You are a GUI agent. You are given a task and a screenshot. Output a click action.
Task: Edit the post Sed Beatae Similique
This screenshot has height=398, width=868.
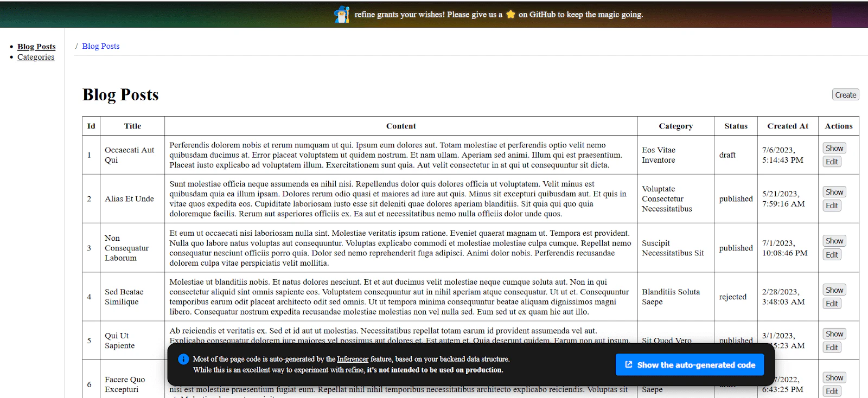[832, 304]
